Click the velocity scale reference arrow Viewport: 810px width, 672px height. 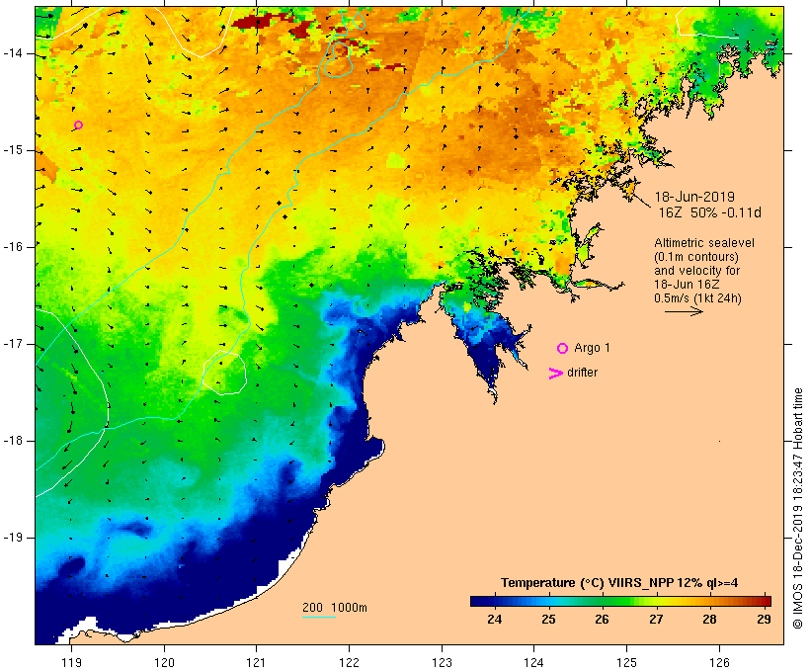pos(684,311)
